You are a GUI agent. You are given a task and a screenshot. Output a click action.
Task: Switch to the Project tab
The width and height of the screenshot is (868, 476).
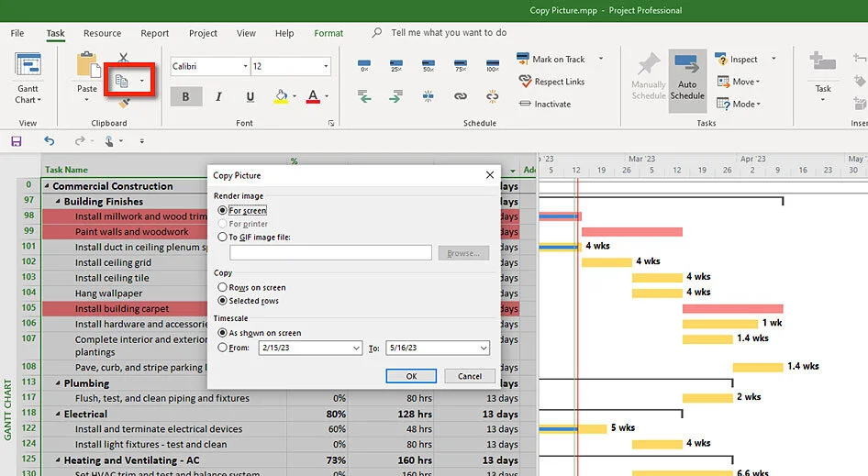point(203,33)
